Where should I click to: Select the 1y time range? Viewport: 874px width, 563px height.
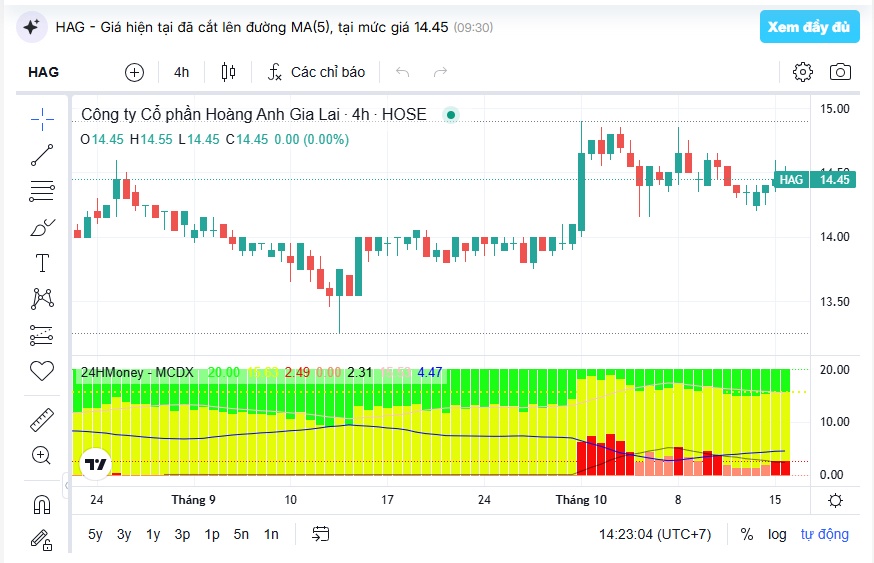(153, 534)
